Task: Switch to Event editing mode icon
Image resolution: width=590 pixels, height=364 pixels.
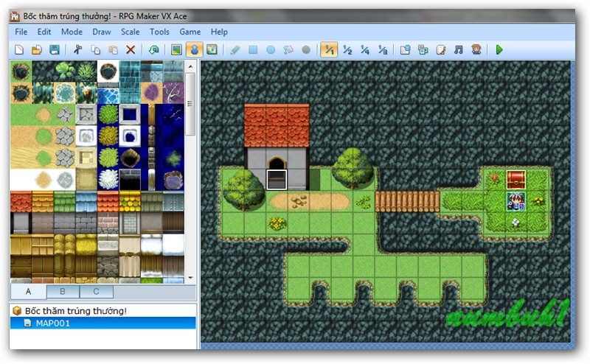Action: pyautogui.click(x=194, y=49)
